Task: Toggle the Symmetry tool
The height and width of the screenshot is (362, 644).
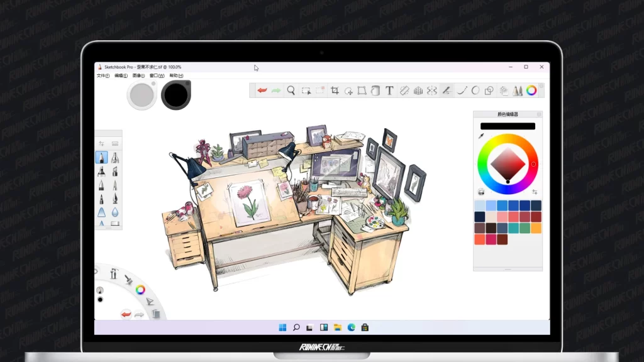Action: (432, 90)
